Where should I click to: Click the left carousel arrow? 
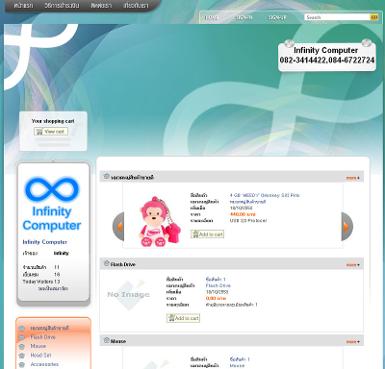[118, 226]
